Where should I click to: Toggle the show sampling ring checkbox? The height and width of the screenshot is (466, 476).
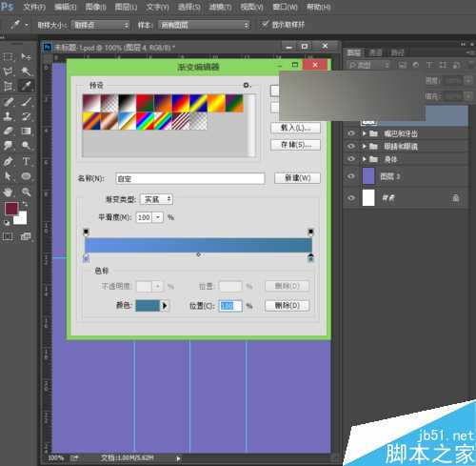pos(264,24)
